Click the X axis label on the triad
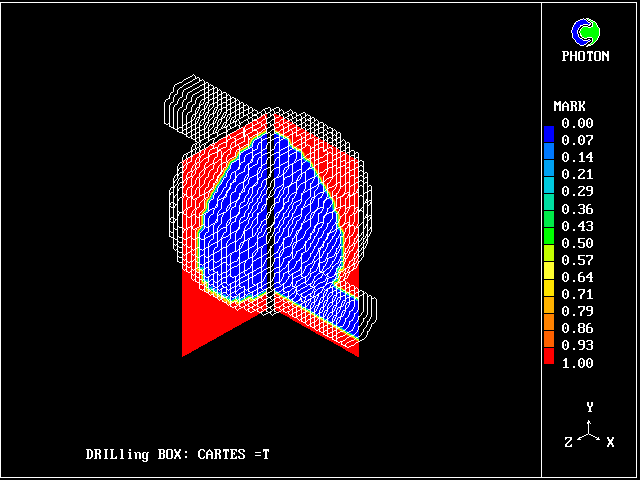Viewport: 640px width, 480px height. [x=610, y=442]
